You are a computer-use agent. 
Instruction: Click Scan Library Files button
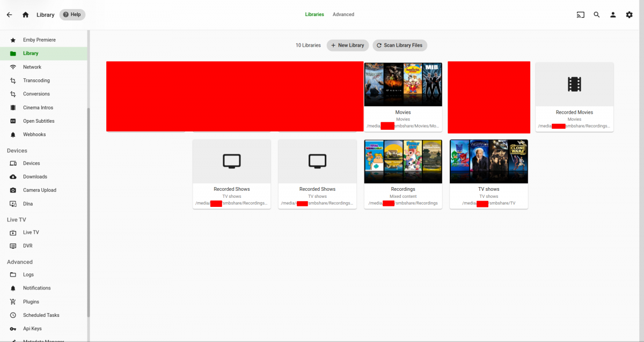(400, 46)
